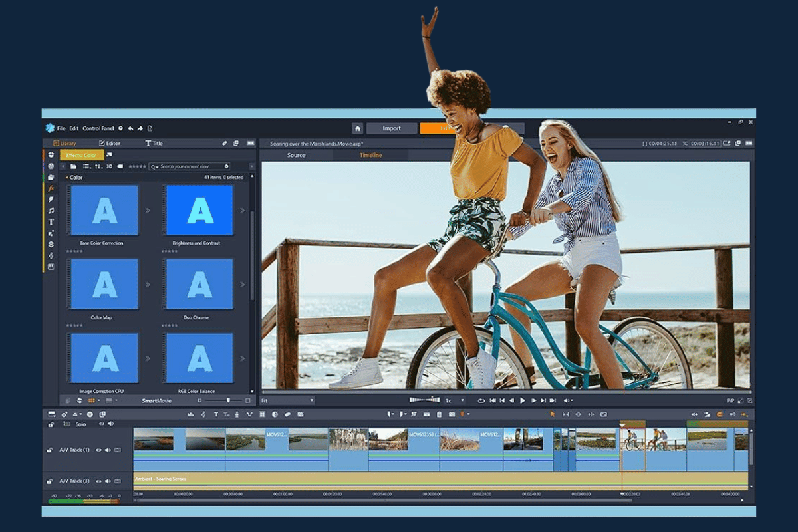The width and height of the screenshot is (798, 532).
Task: Click the undo arrow icon in top bar
Action: 130,128
